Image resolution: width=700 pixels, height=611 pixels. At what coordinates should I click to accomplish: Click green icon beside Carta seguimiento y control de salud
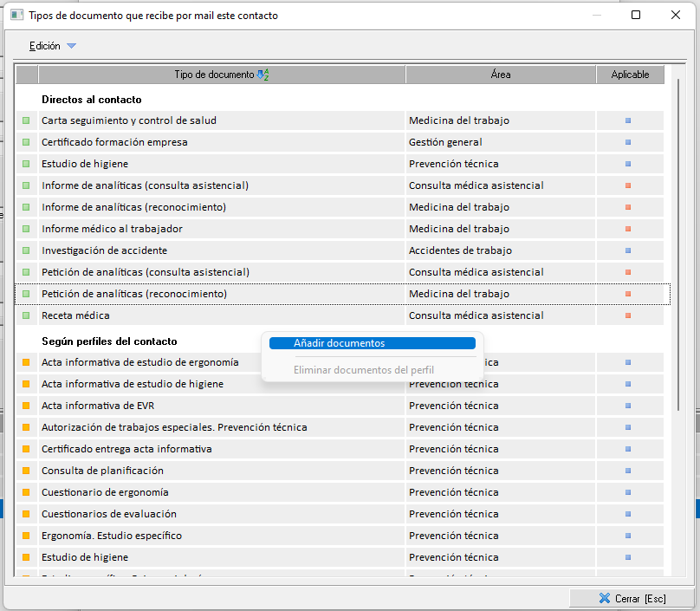(x=26, y=120)
